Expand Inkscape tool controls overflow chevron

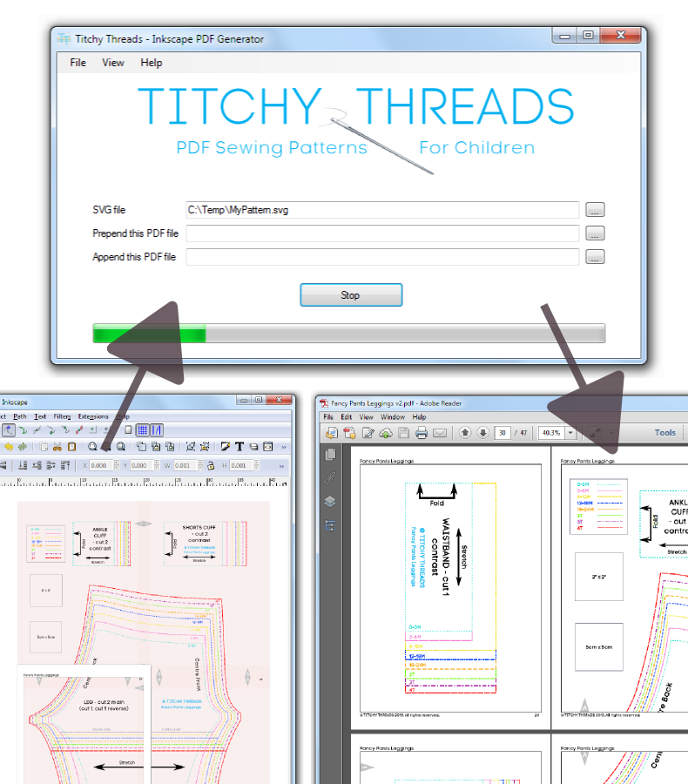(281, 466)
